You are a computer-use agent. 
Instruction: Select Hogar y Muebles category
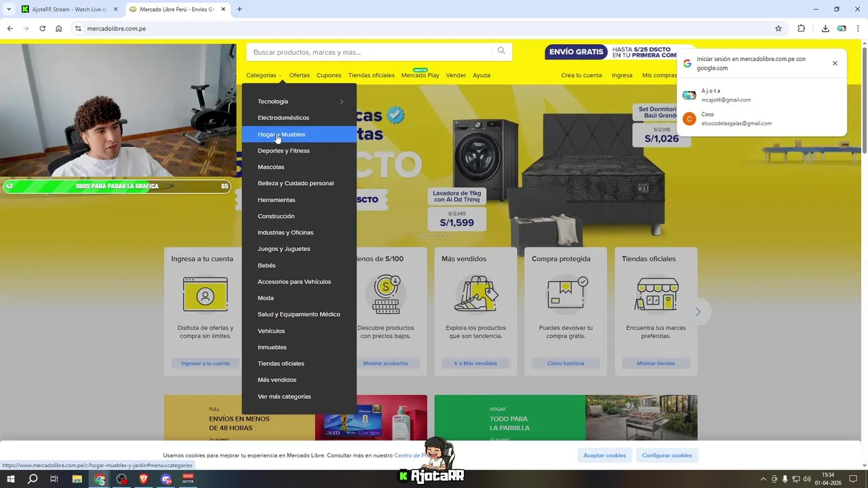pos(299,134)
